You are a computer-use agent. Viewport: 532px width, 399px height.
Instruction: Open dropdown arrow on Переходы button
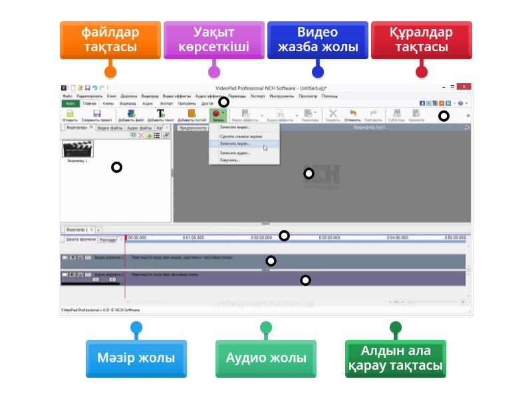click(315, 112)
